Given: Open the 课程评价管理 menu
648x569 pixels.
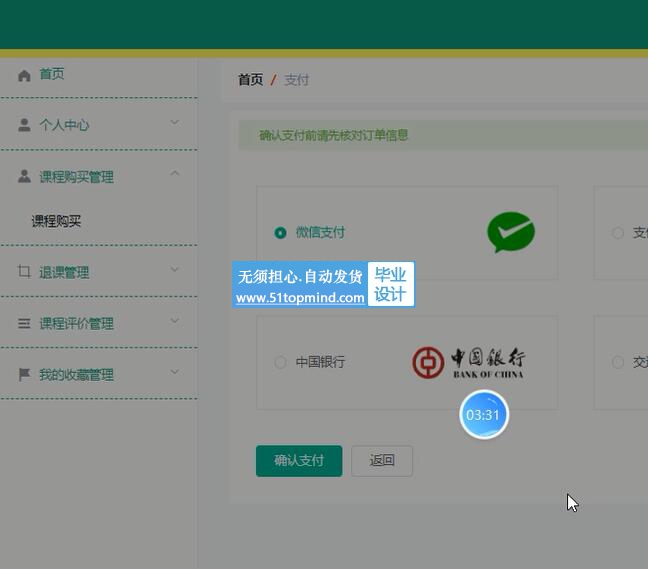Looking at the screenshot, I should click(x=76, y=324).
